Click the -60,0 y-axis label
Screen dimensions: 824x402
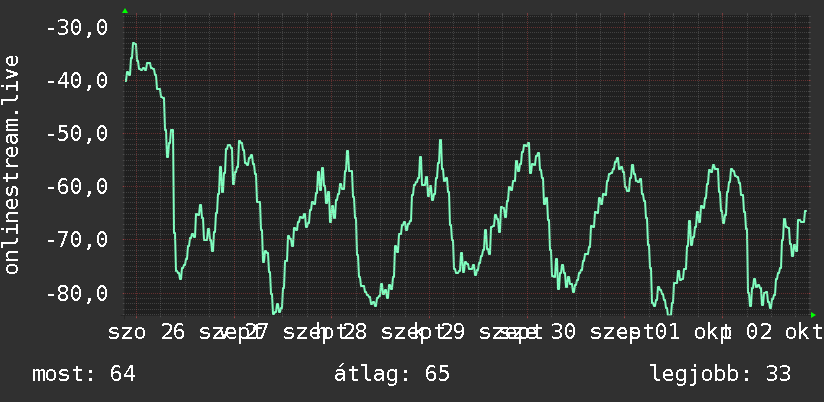click(77, 187)
